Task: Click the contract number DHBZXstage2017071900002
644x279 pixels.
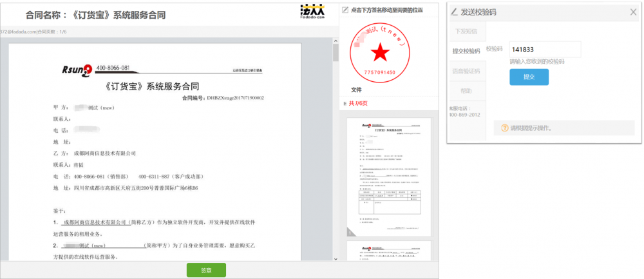Action: click(235, 98)
